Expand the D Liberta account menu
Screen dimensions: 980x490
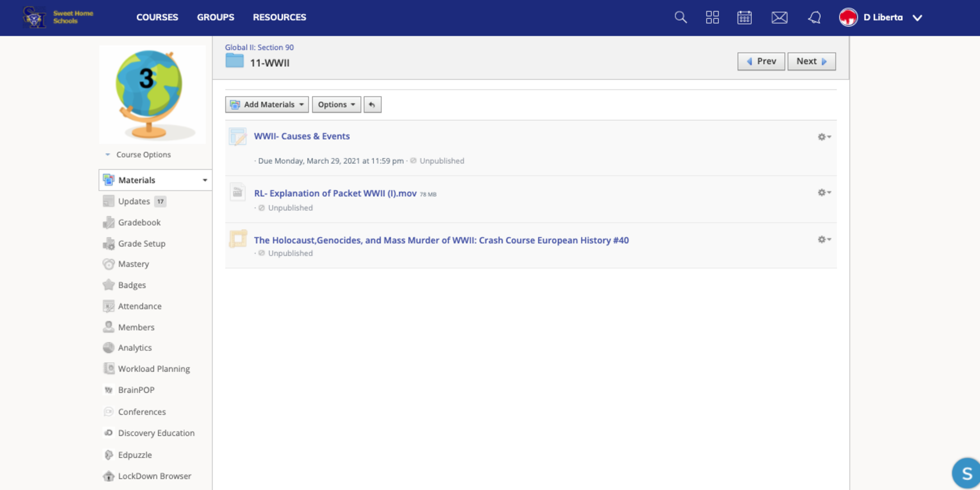point(917,18)
